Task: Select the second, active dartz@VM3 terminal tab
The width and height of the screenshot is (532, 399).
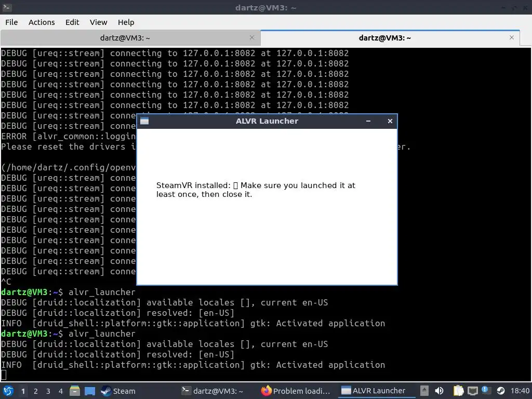Action: click(x=390, y=37)
